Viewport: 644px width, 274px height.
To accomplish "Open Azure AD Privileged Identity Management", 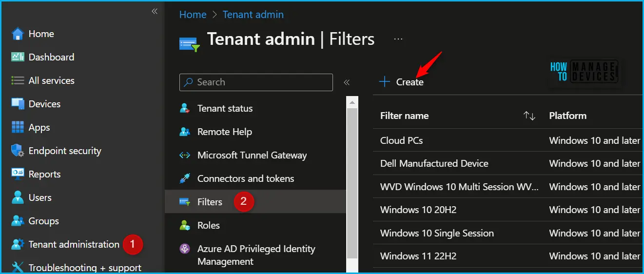I will coord(255,255).
